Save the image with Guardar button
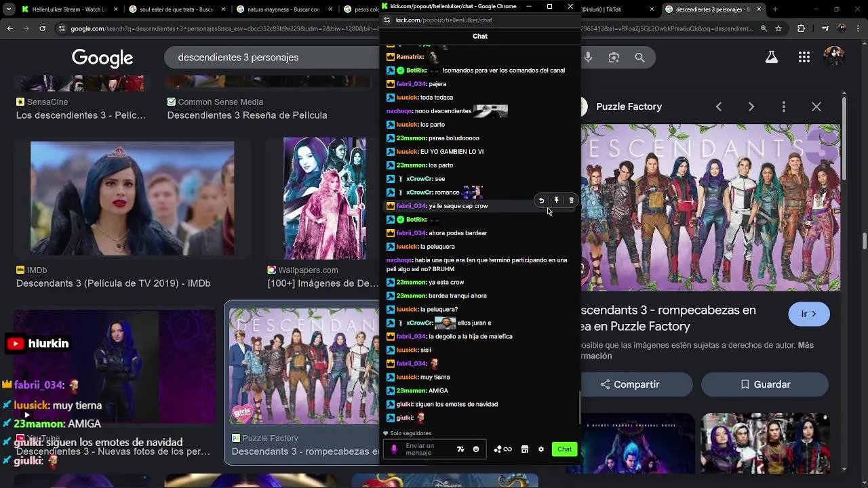Viewport: 868px width, 488px height. tap(765, 384)
